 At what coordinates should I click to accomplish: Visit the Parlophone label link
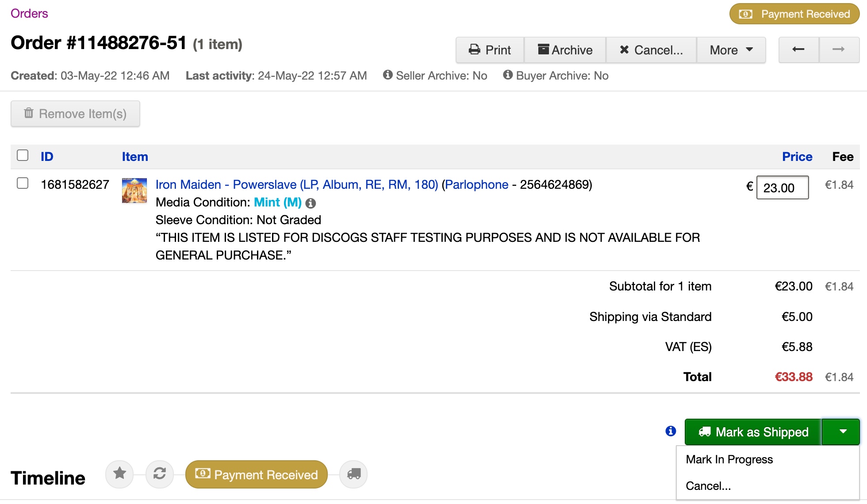476,184
